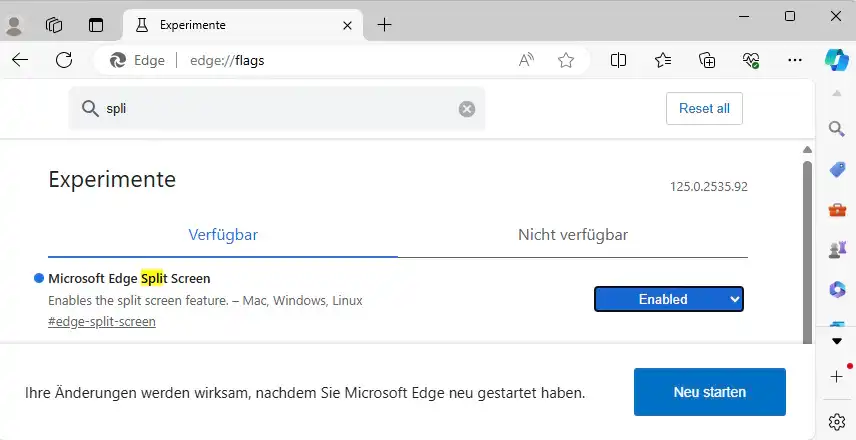Customize sidebar with the plus icon
Image resolution: width=856 pixels, height=440 pixels.
pos(836,376)
